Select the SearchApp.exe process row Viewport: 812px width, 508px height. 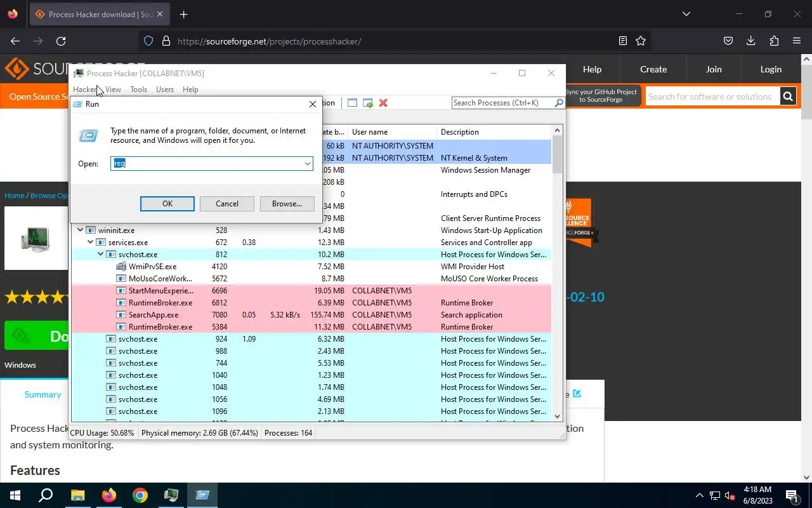pyautogui.click(x=311, y=315)
